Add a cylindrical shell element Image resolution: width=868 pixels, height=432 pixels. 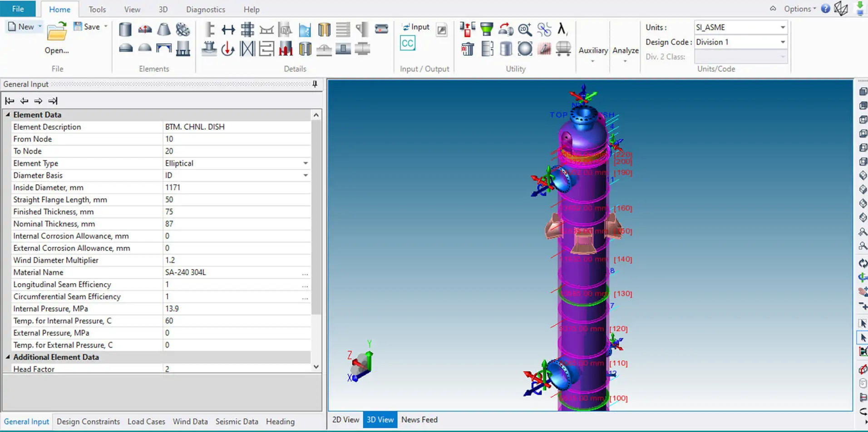(125, 29)
